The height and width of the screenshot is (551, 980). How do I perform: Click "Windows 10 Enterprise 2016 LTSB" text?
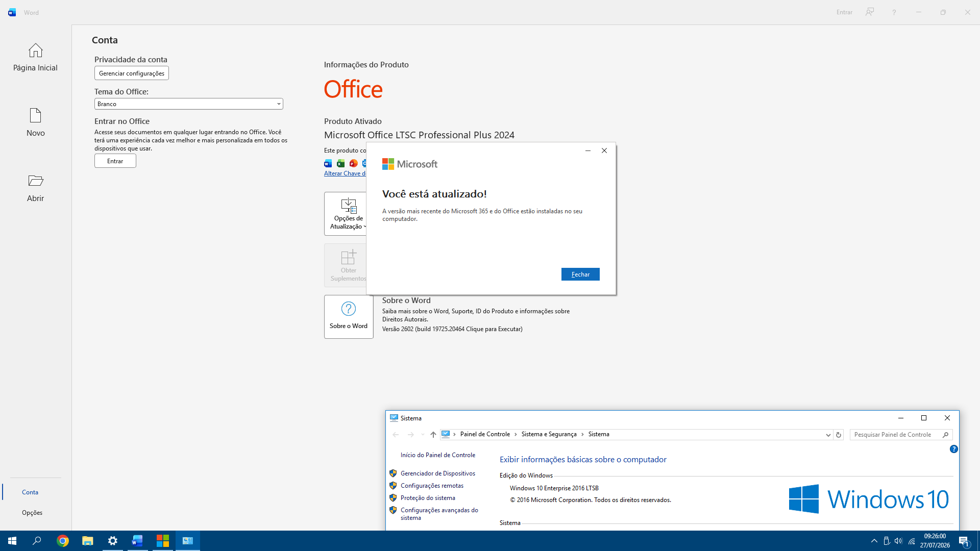point(554,488)
